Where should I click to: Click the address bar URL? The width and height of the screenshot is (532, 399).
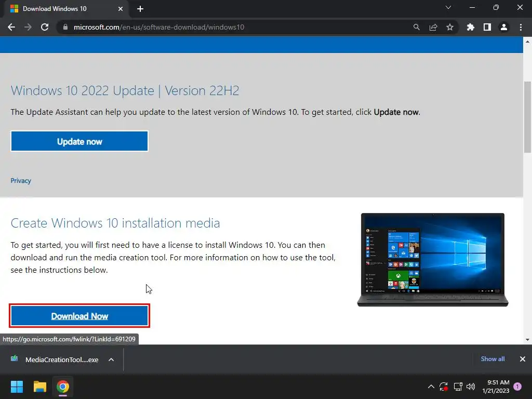(x=159, y=27)
